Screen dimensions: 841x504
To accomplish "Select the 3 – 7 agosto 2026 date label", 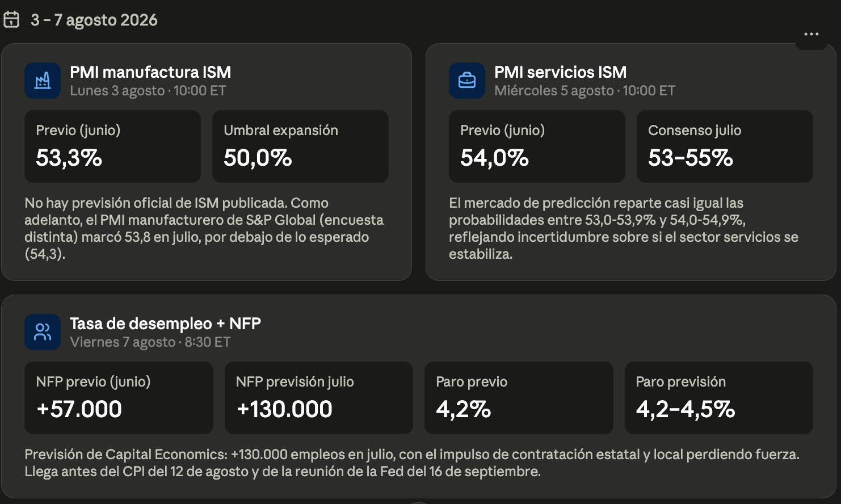I will [x=94, y=20].
